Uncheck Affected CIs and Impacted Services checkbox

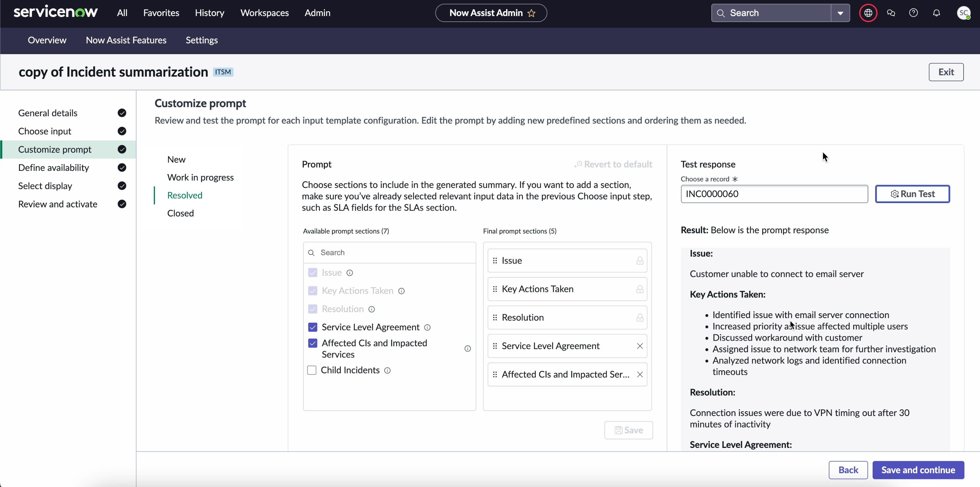click(x=312, y=343)
